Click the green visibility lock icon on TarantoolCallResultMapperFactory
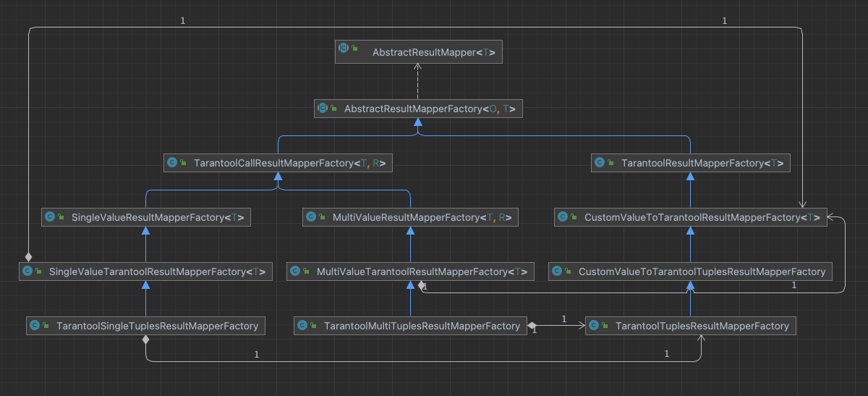The height and width of the screenshot is (396, 868). tap(184, 164)
